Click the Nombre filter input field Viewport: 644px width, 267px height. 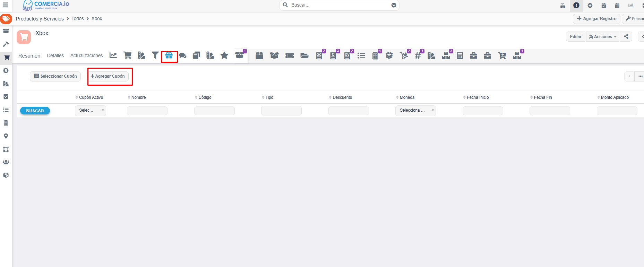coord(147,111)
